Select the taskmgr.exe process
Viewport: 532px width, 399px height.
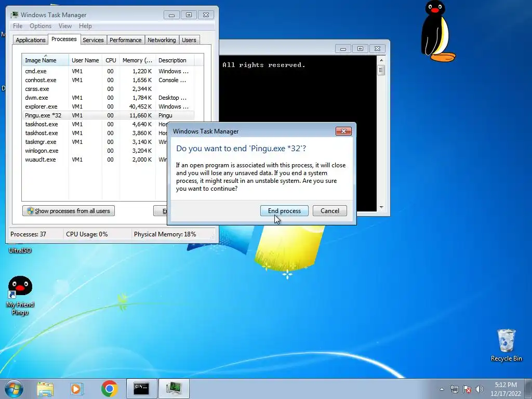click(x=95, y=142)
